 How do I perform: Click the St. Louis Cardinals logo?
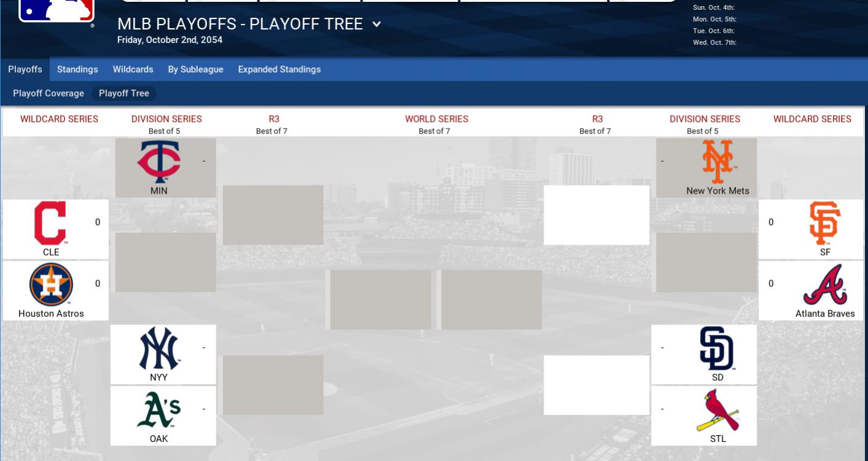(717, 410)
